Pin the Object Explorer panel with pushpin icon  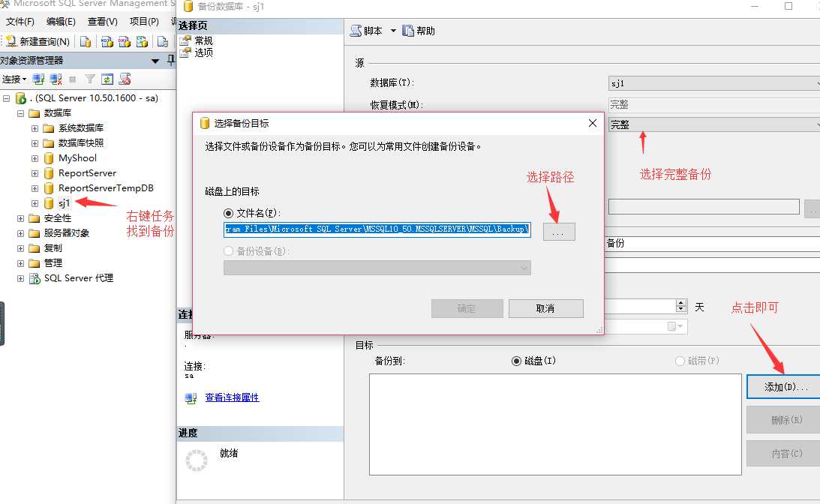170,60
